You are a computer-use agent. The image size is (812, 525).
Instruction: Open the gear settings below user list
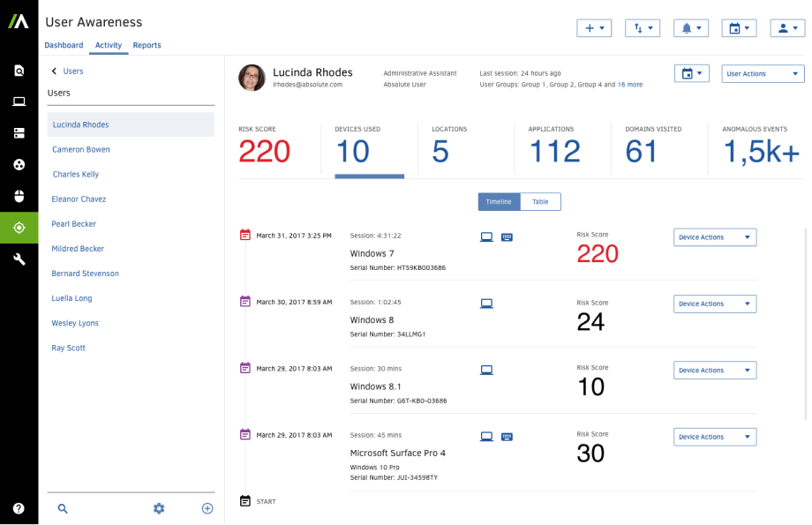coord(159,508)
